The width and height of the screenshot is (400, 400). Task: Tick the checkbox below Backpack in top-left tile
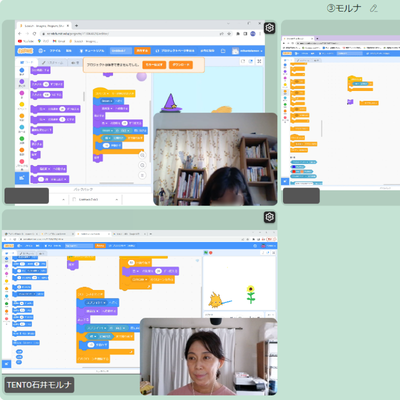pos(74,199)
